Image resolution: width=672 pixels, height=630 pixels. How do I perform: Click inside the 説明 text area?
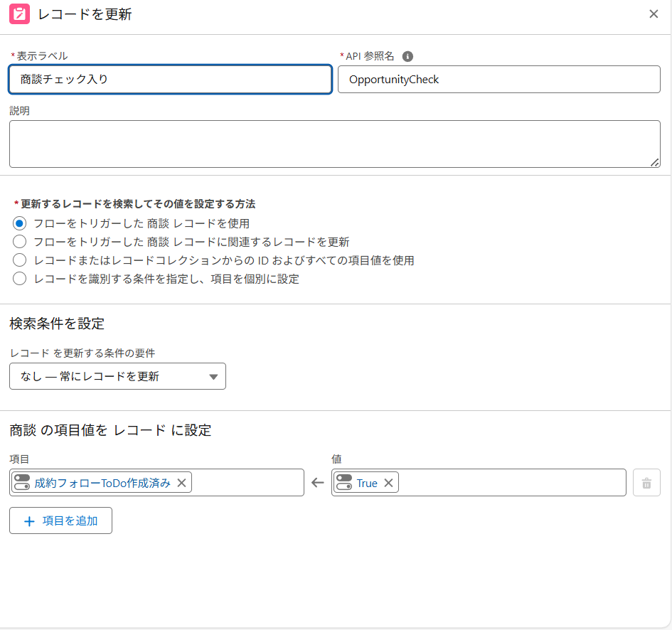[334, 142]
